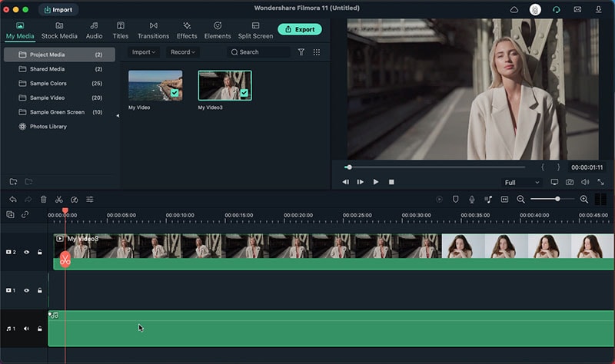The image size is (615, 364).
Task: Select Sample Green Screen folder
Action: pos(58,112)
